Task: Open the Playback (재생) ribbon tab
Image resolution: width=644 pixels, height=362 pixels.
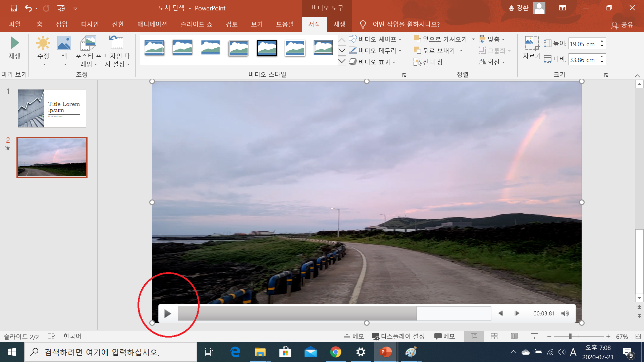Action: click(x=339, y=24)
